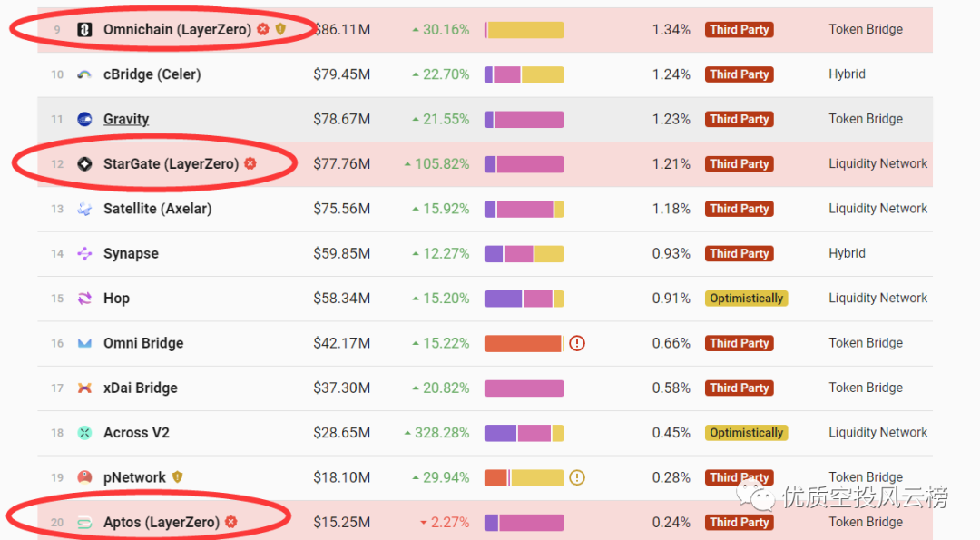Click the Third Party badge in xDai Bridge row

tap(740, 388)
